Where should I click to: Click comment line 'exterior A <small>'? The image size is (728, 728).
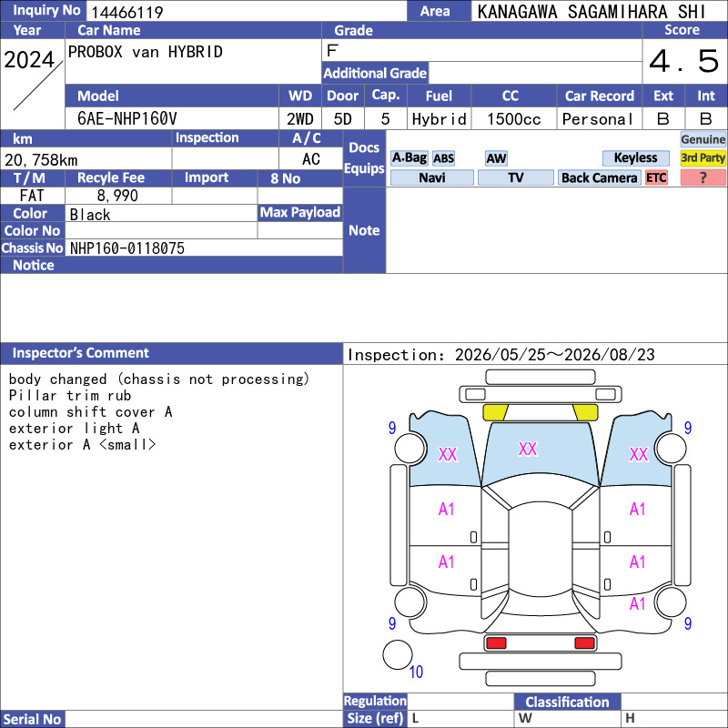(x=82, y=444)
